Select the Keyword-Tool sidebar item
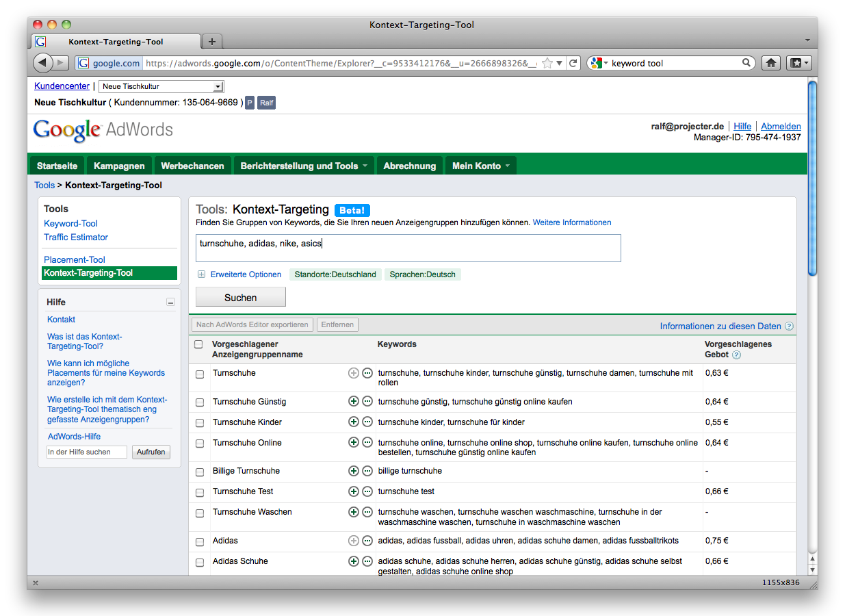The width and height of the screenshot is (845, 616). 71,224
